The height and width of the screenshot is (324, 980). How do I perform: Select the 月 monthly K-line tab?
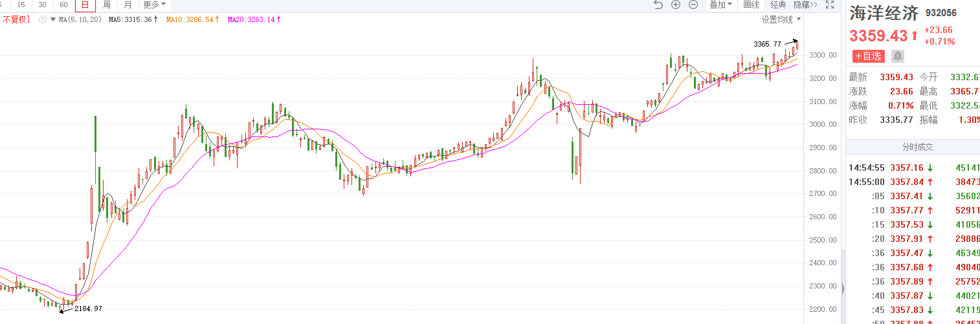(x=128, y=5)
